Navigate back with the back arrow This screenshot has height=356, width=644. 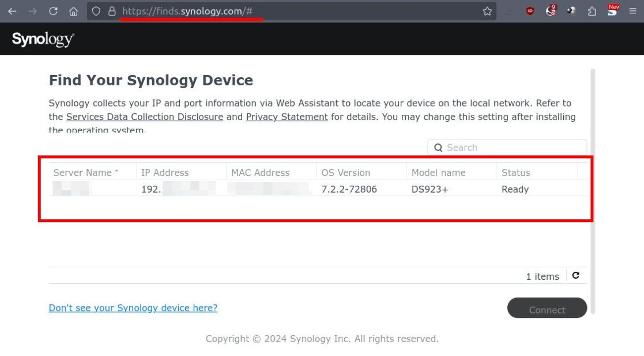12,11
